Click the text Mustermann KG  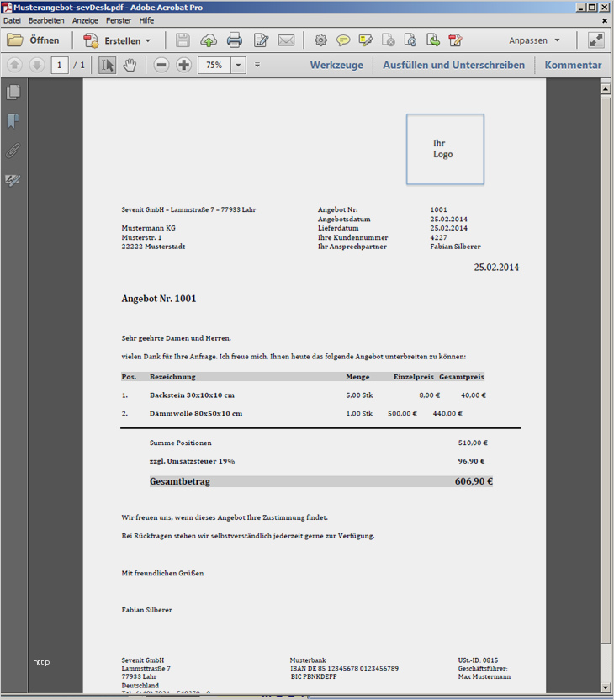149,228
